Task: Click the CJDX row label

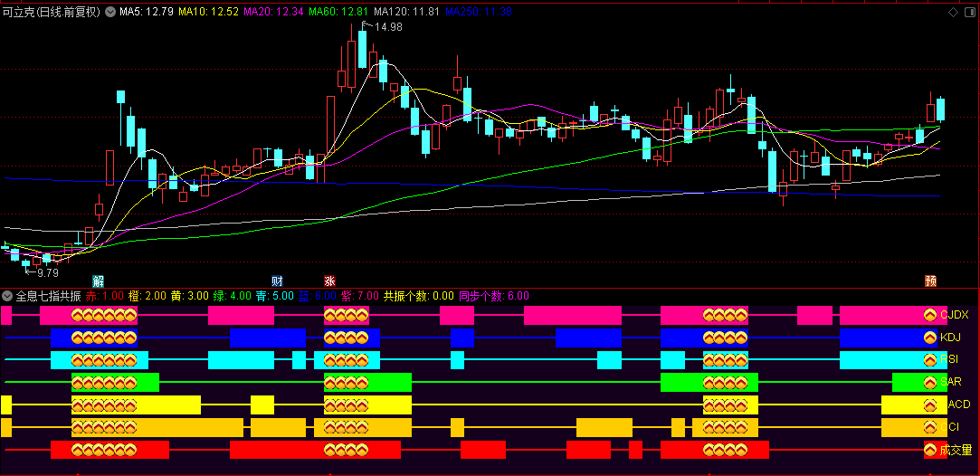Action: tap(955, 315)
